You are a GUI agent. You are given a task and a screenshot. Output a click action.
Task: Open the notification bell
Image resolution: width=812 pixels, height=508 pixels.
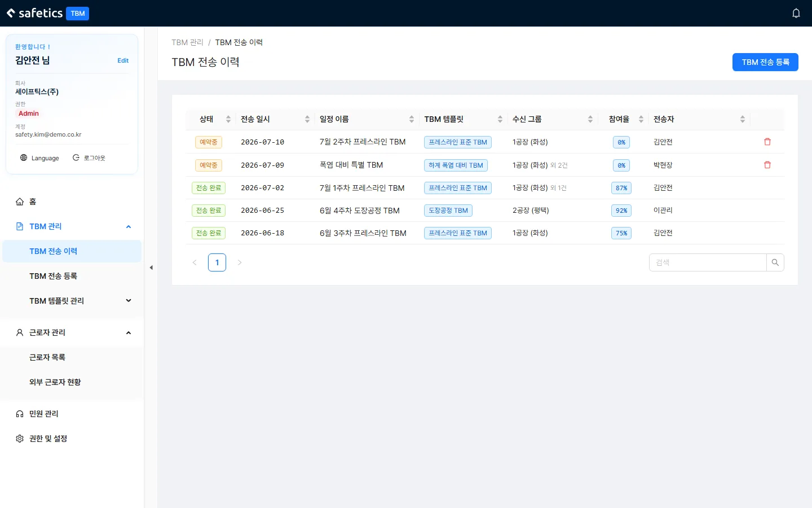796,13
